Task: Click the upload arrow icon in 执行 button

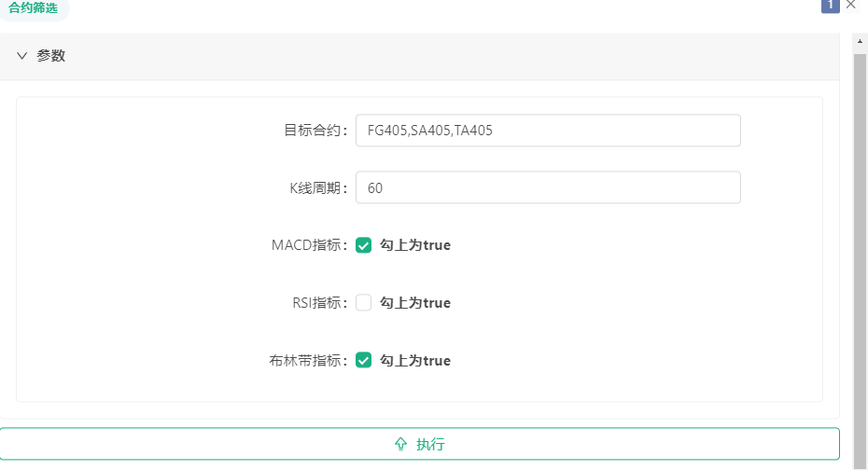Action: coord(400,444)
